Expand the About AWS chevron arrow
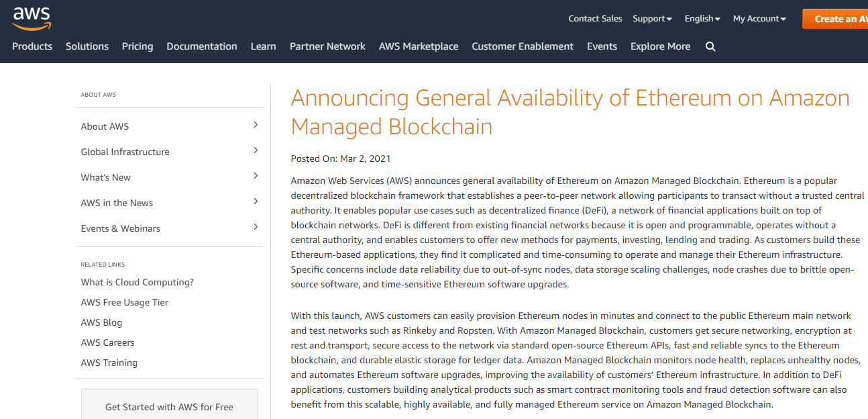868x419 pixels. tap(256, 125)
